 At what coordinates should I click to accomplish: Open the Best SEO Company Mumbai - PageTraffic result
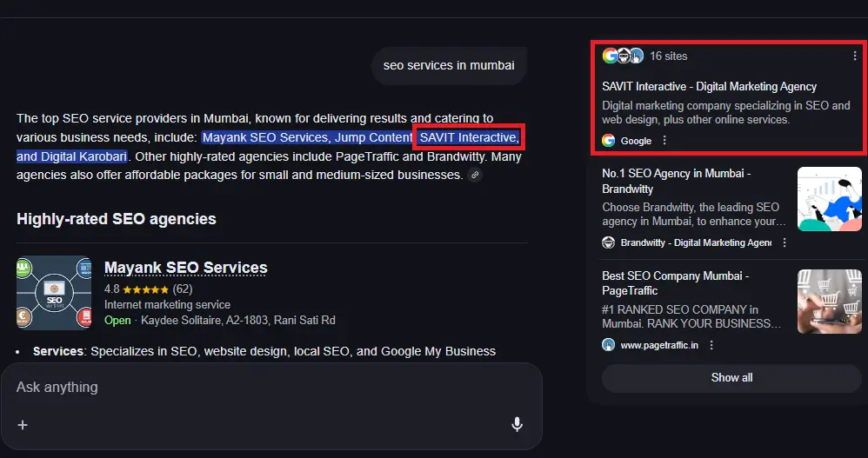click(675, 283)
